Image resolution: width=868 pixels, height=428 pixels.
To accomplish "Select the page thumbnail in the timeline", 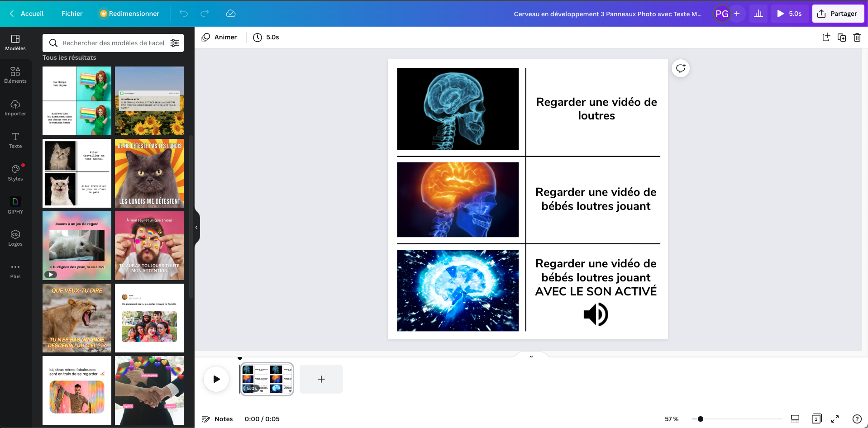I will coord(267,379).
